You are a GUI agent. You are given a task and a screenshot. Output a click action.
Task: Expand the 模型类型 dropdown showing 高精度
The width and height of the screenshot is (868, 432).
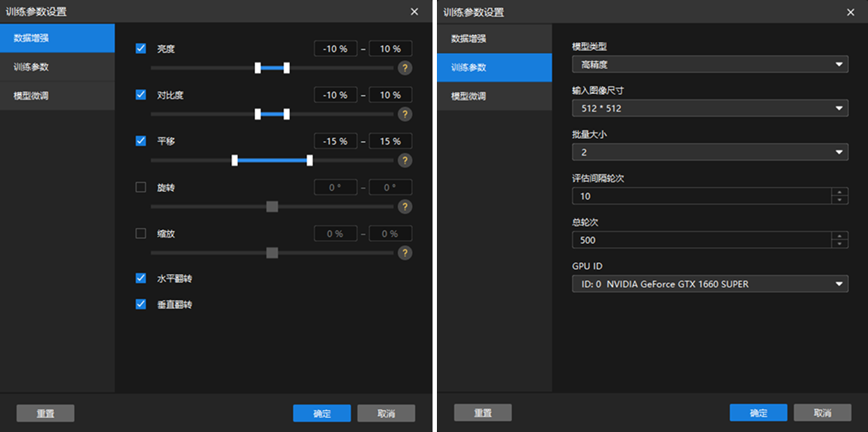coord(710,64)
